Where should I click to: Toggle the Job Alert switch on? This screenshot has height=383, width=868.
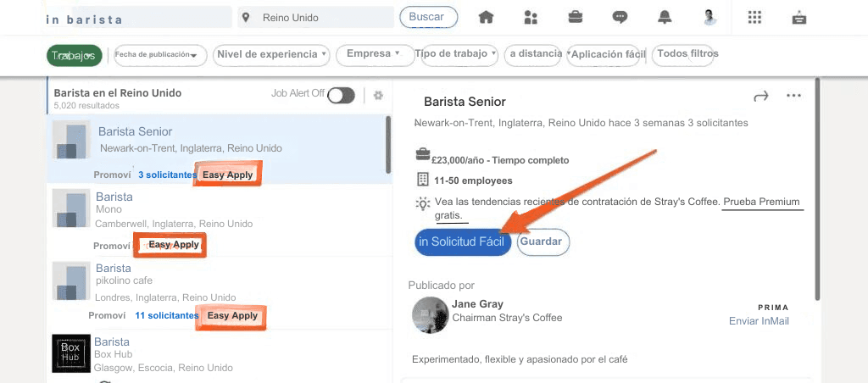tap(341, 95)
